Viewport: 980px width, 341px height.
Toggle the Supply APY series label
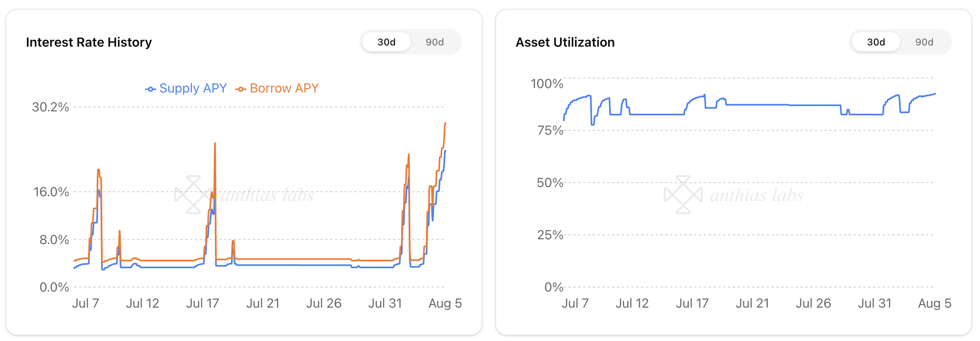(193, 88)
